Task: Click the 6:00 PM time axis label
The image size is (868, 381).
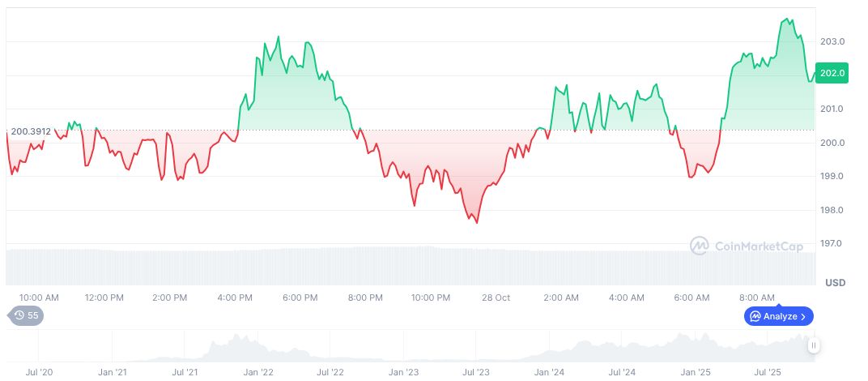Action: (300, 298)
